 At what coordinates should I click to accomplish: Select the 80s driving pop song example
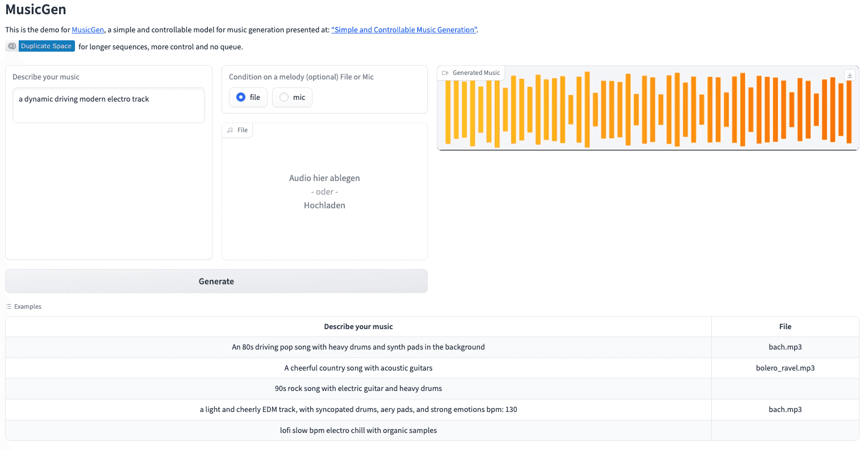coord(358,347)
